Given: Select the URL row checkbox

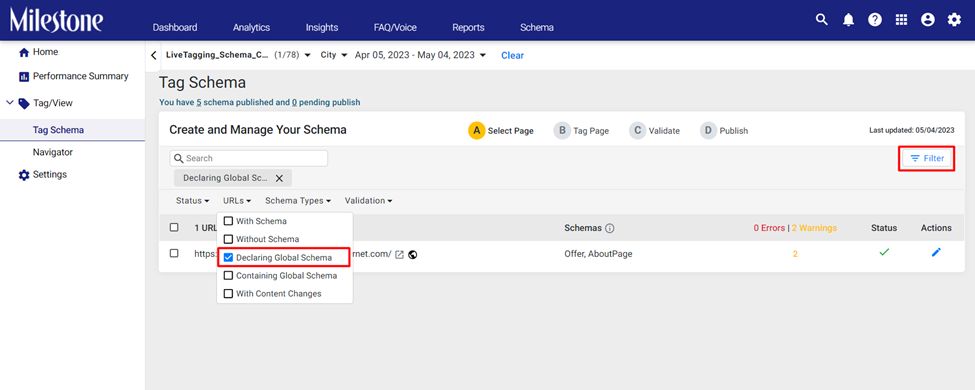Looking at the screenshot, I should (174, 253).
